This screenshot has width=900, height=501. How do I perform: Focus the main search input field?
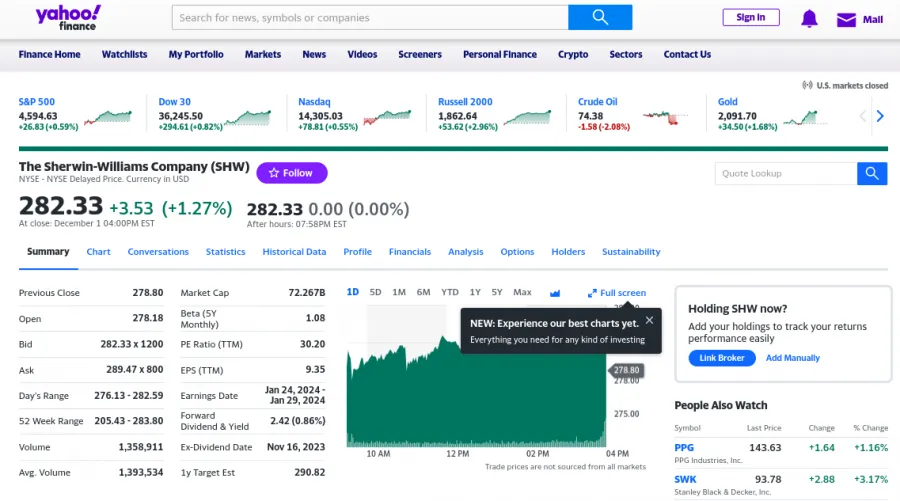pos(370,17)
